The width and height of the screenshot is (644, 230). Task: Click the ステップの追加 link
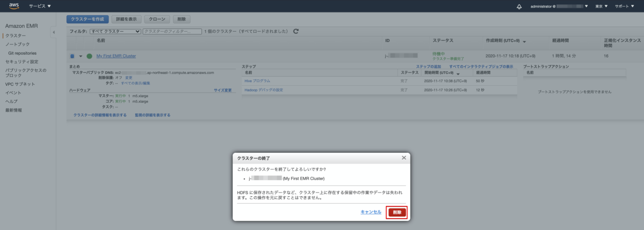429,66
